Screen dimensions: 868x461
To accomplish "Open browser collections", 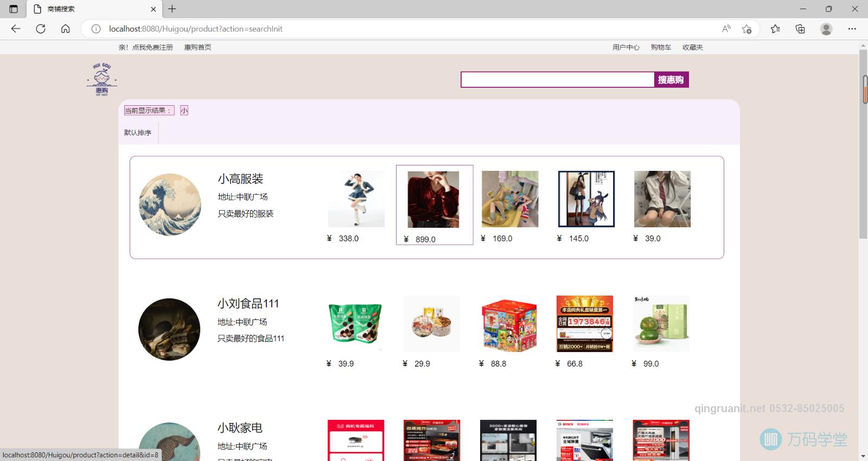I will (800, 29).
